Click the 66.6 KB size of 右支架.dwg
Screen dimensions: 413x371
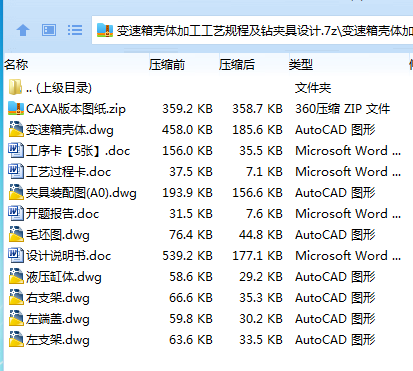click(191, 298)
